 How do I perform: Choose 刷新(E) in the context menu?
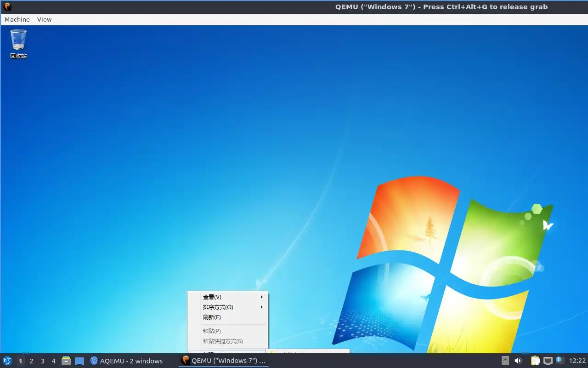click(228, 317)
